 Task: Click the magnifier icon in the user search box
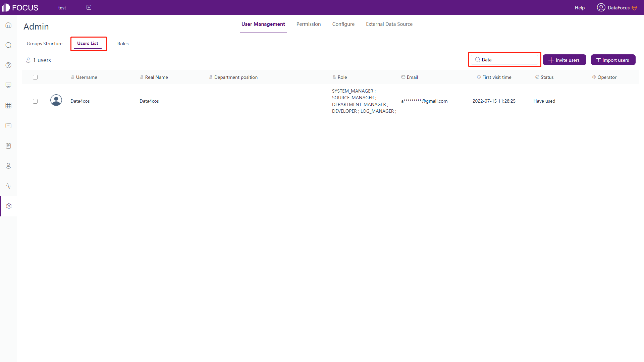coord(477,60)
